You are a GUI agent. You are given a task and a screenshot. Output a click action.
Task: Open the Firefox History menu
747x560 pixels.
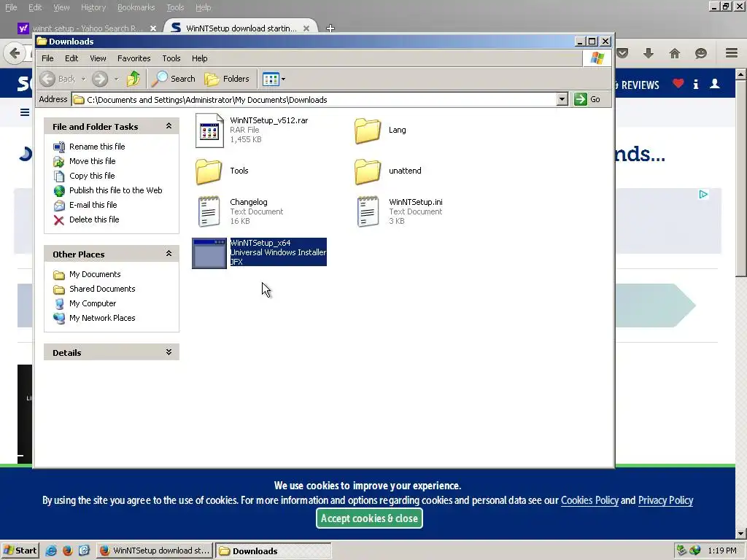coord(93,7)
